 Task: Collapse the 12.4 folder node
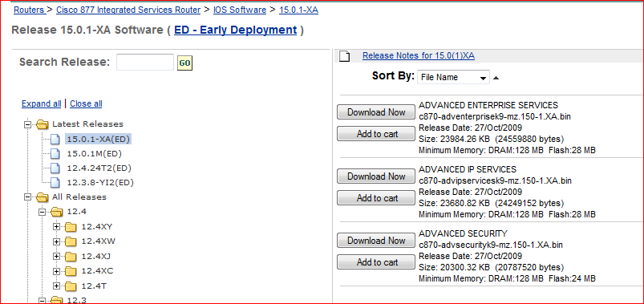coord(43,212)
